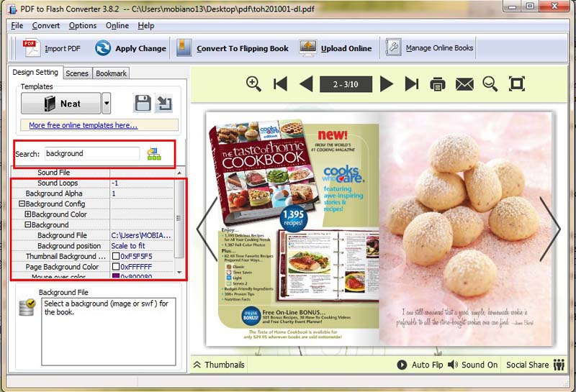The height and width of the screenshot is (392, 576).
Task: Click the purple Mouse over color swatch
Action: point(116,276)
